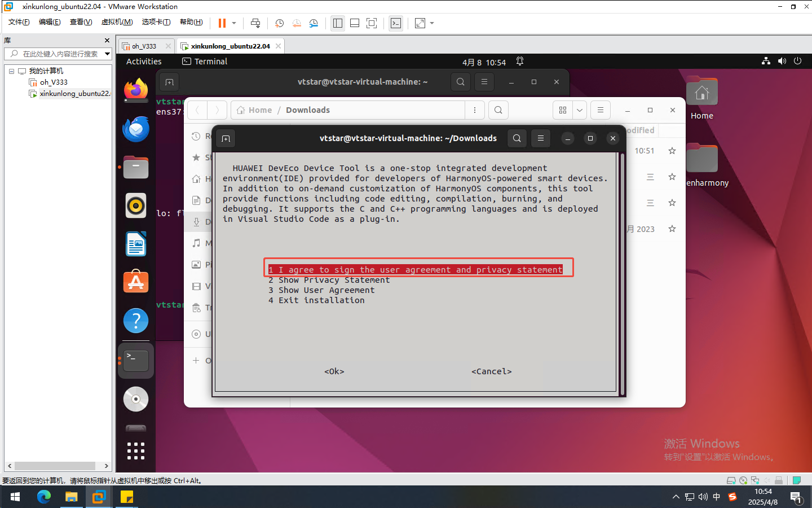Viewport: 812px width, 508px height.
Task: Star the file modified at 10:51
Action: click(x=672, y=151)
